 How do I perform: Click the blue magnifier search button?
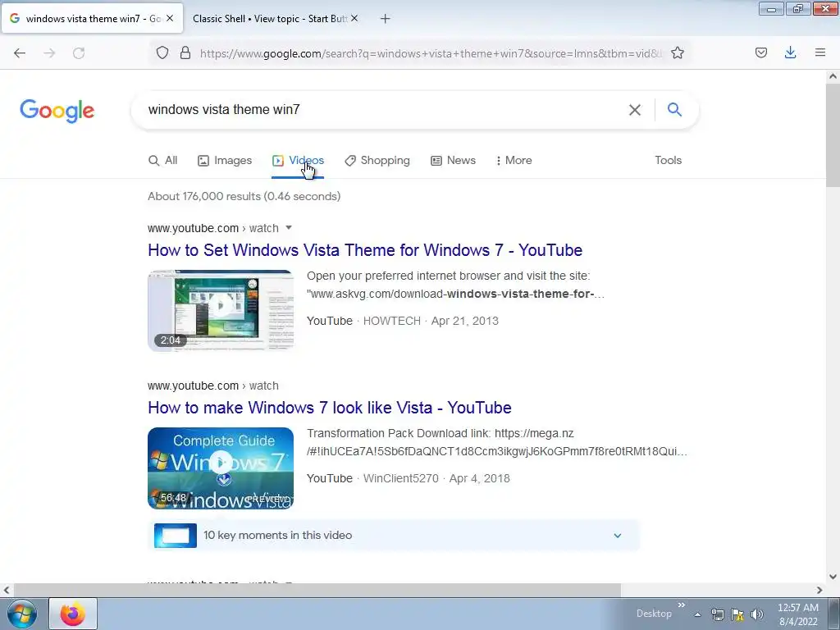(674, 109)
